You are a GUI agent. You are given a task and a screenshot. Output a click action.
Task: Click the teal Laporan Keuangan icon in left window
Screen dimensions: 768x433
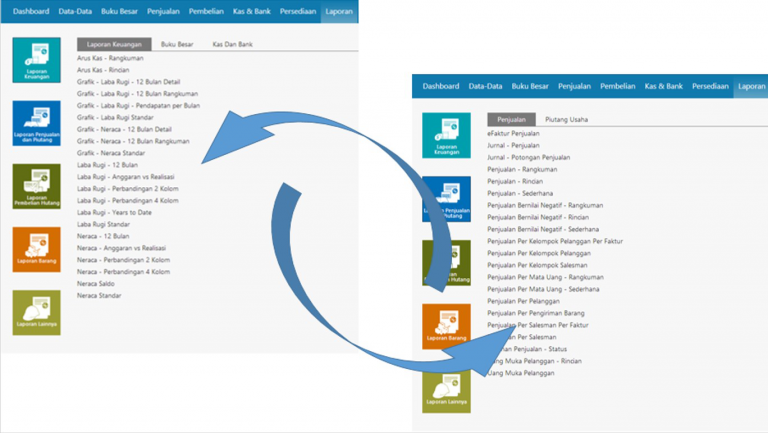click(x=36, y=60)
